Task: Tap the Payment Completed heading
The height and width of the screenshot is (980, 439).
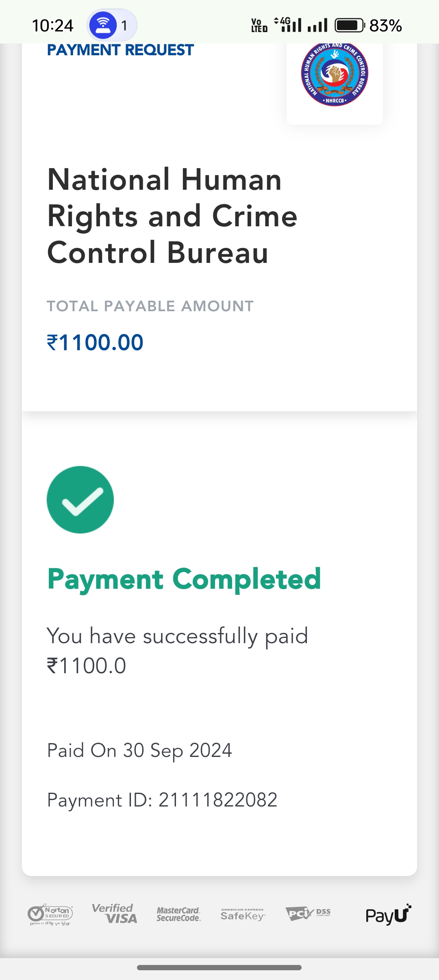Action: [184, 579]
